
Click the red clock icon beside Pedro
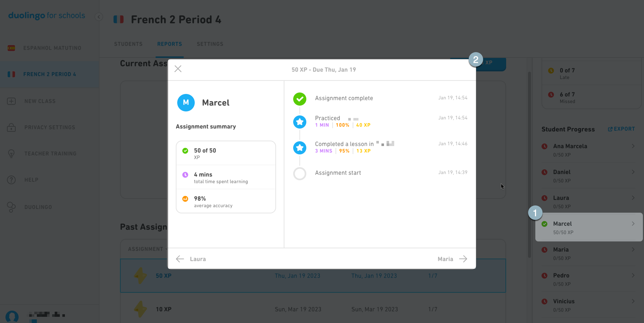545,275
